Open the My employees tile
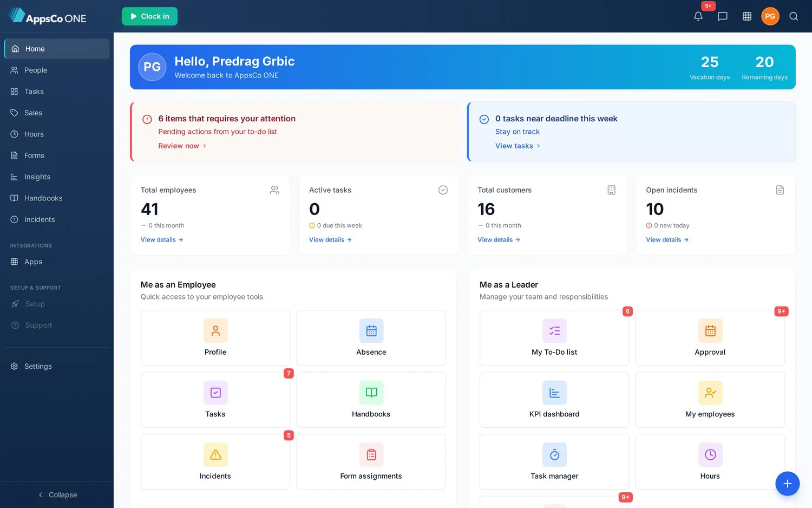Viewport: 812px width, 508px height. point(710,400)
